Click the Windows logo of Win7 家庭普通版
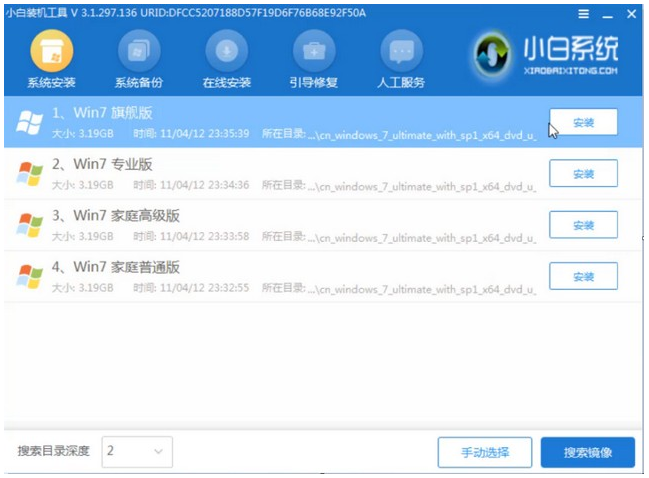This screenshot has height=478, width=649. [x=29, y=276]
